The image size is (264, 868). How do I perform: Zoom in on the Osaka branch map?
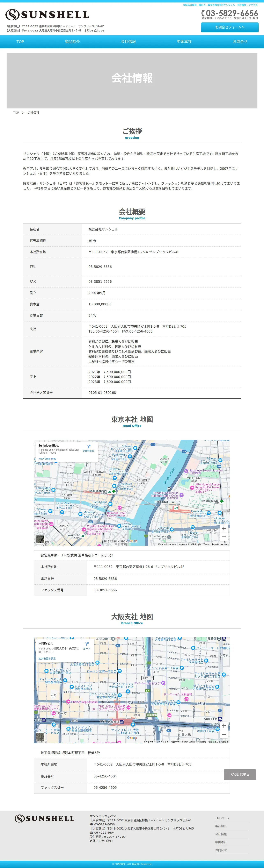click(224, 726)
